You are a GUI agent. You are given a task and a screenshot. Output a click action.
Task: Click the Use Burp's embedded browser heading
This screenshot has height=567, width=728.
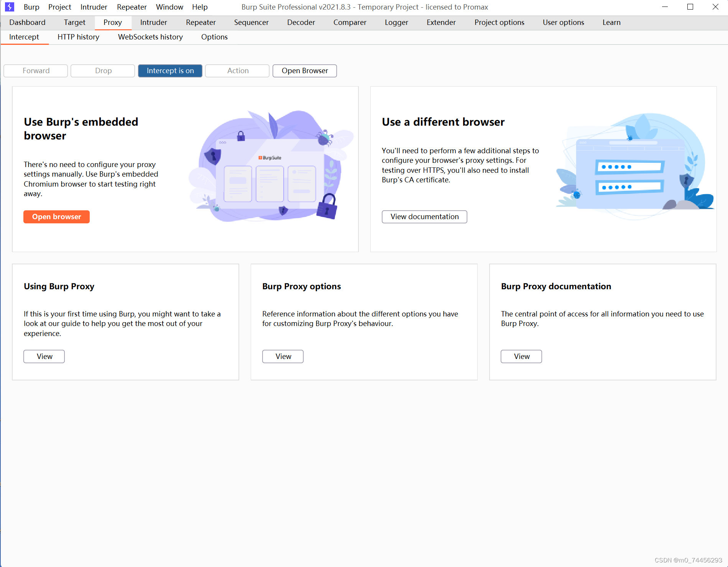coord(81,129)
